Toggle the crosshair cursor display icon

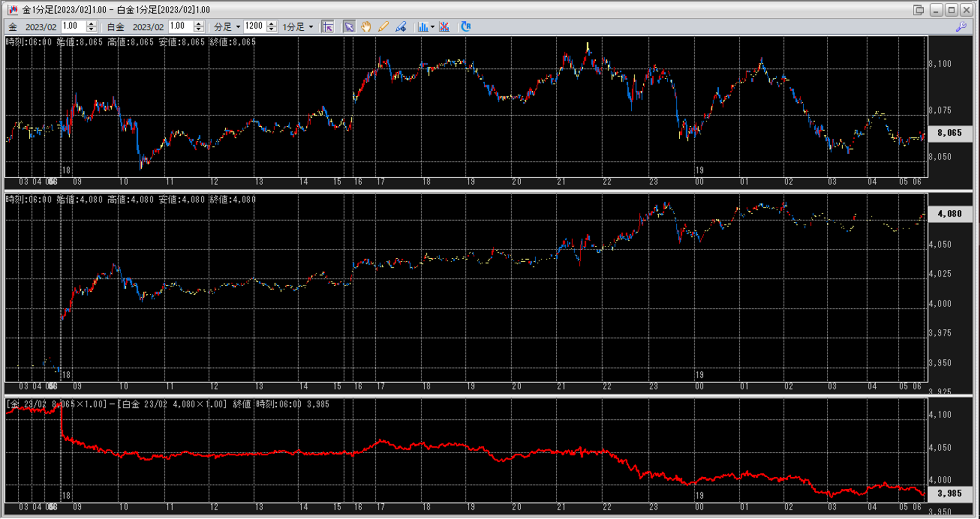[328, 27]
